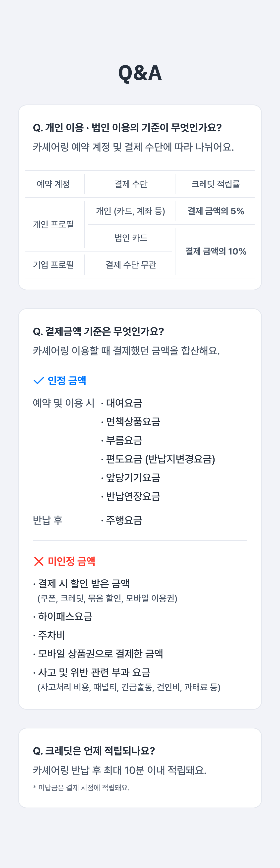Click the 결제 금액의 10% cell
Viewport: 280px width, 868px height.
(216, 251)
